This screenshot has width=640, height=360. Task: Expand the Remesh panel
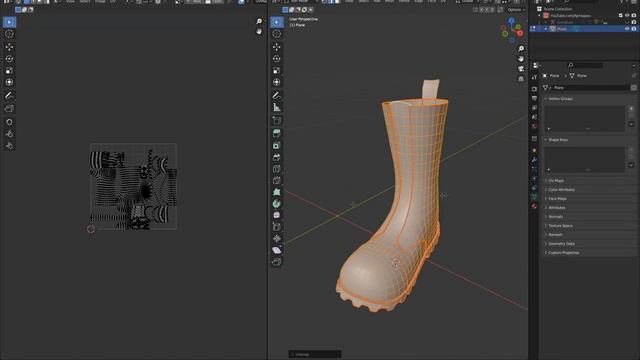[x=590, y=234]
